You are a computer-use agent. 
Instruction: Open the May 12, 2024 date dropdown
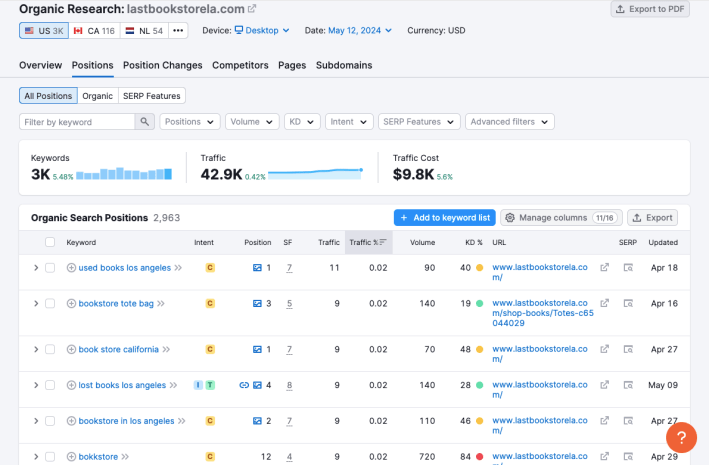tap(360, 30)
